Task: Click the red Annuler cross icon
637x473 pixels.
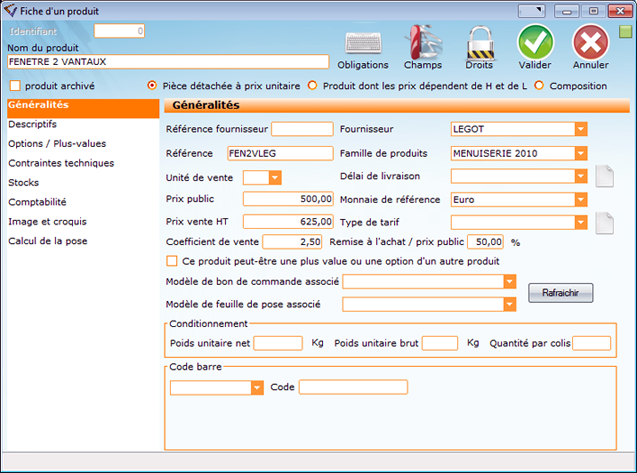Action: [x=591, y=42]
